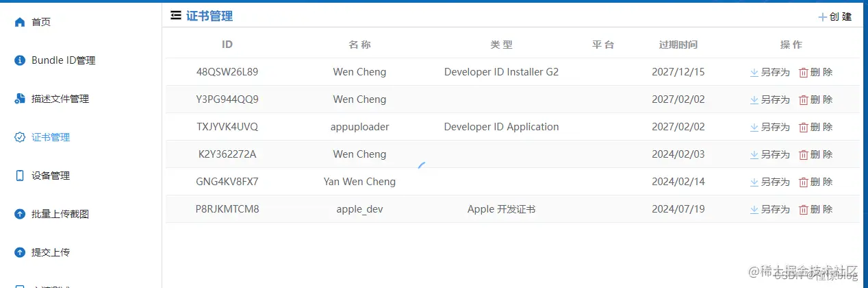Click trash icon in 48QSW26L89 row
The image size is (868, 288).
[804, 72]
